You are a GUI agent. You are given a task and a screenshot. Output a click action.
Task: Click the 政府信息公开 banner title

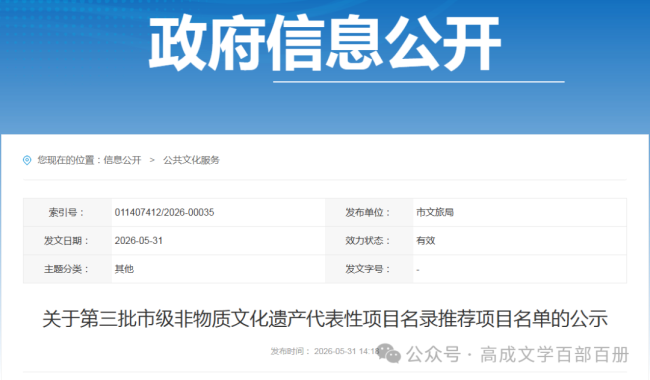[325, 43]
